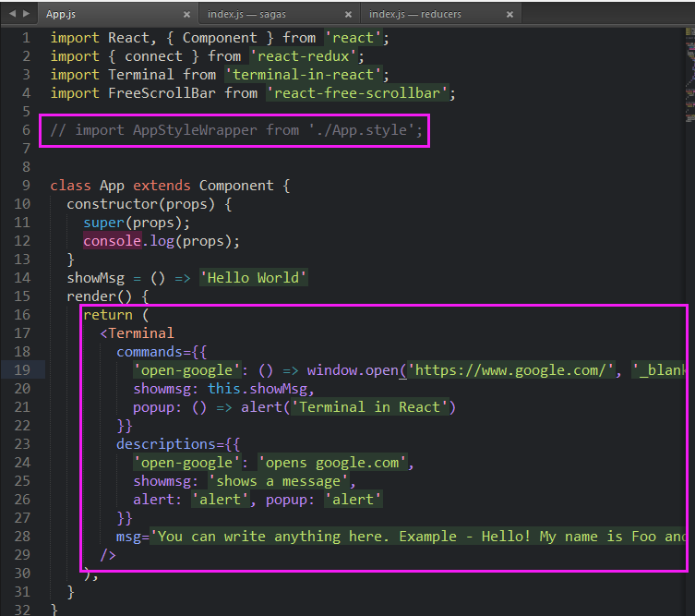Click the 'react' string on line 1
Viewport: 695px width, 616px height.
click(353, 38)
